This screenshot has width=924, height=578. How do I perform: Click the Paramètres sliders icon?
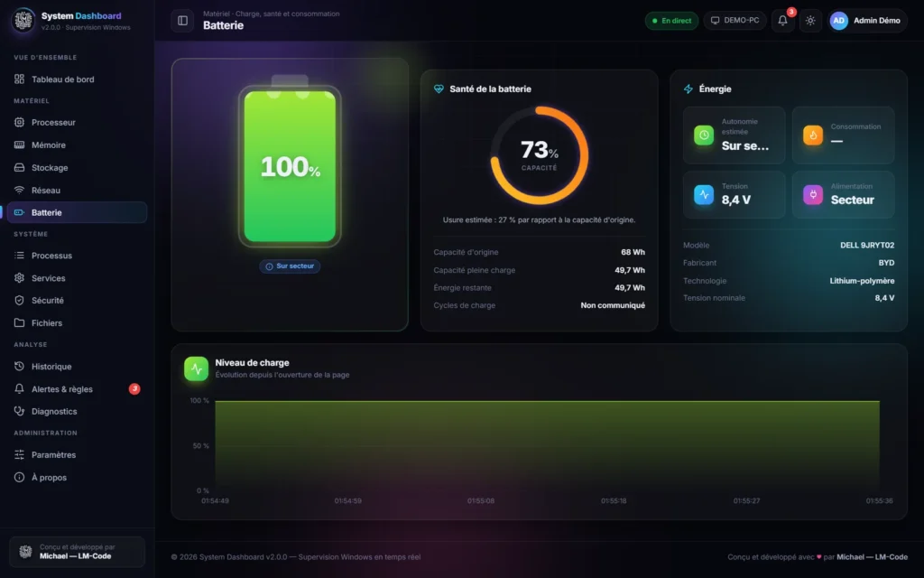(20, 455)
